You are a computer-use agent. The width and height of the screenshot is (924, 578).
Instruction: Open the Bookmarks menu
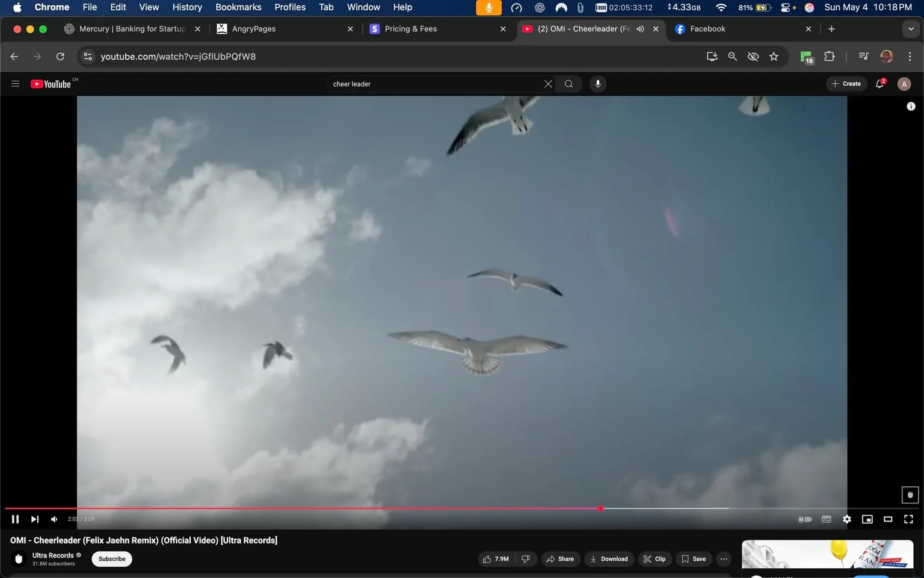tap(238, 7)
